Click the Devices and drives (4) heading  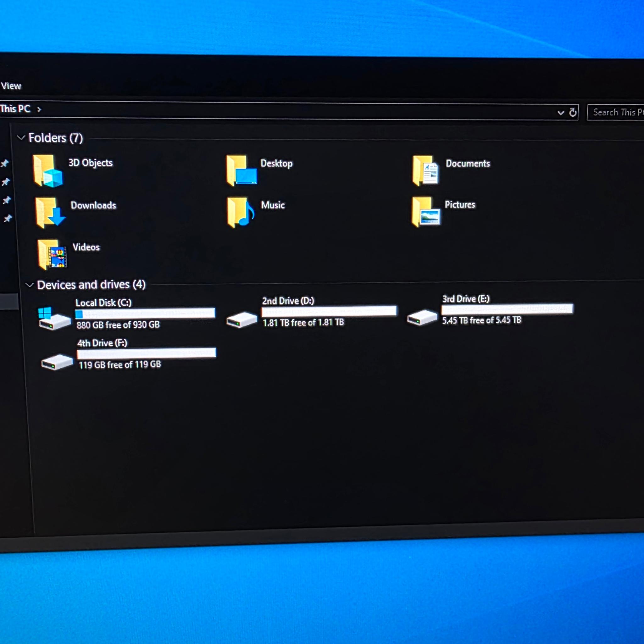coord(91,285)
